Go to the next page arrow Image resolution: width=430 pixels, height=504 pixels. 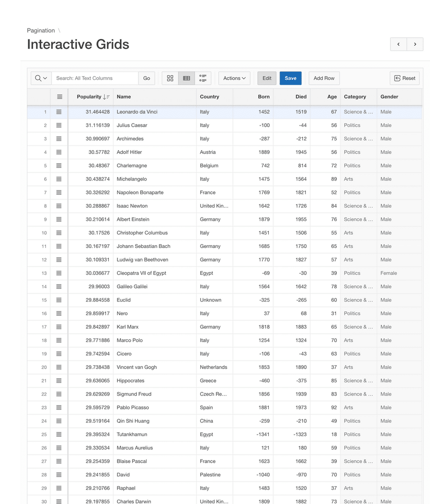[415, 44]
